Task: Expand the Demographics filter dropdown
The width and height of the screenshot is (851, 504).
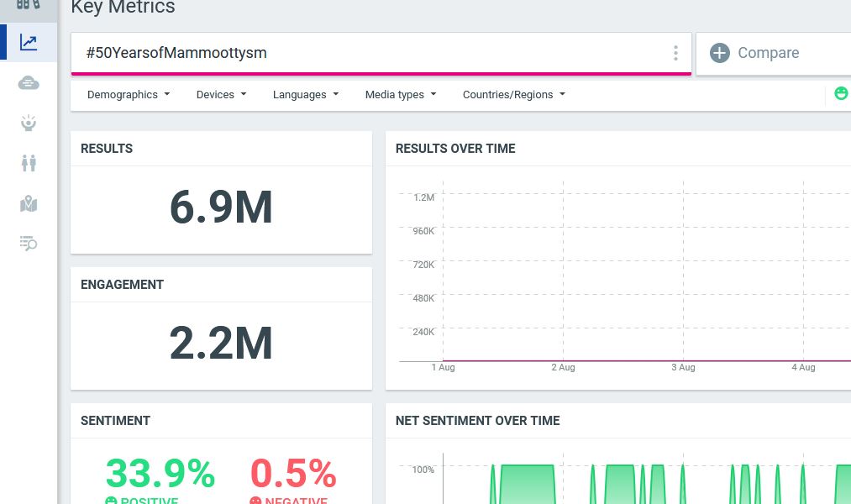Action: pos(129,94)
